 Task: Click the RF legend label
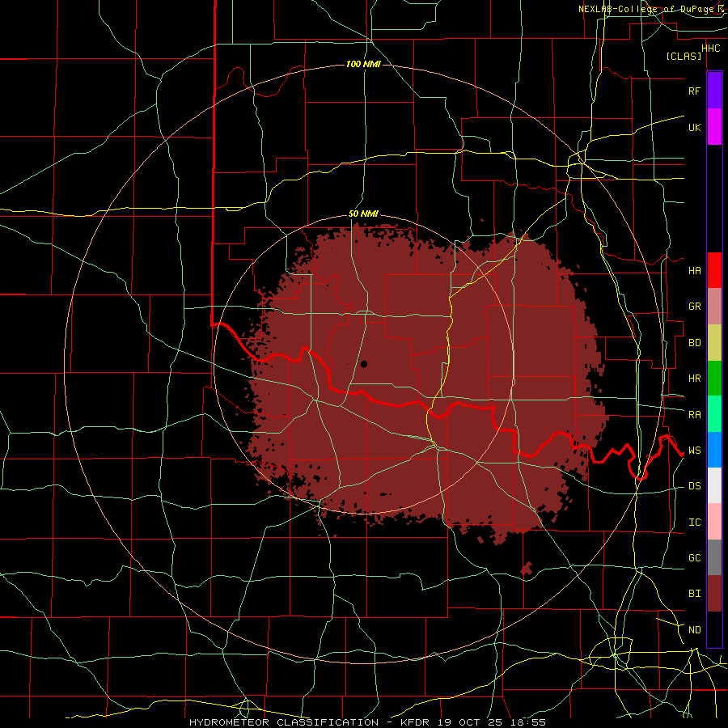[694, 91]
